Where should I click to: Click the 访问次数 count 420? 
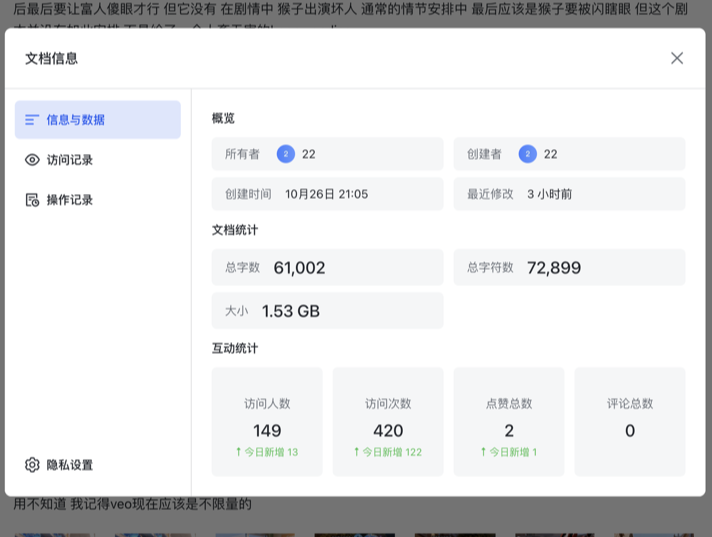(388, 431)
